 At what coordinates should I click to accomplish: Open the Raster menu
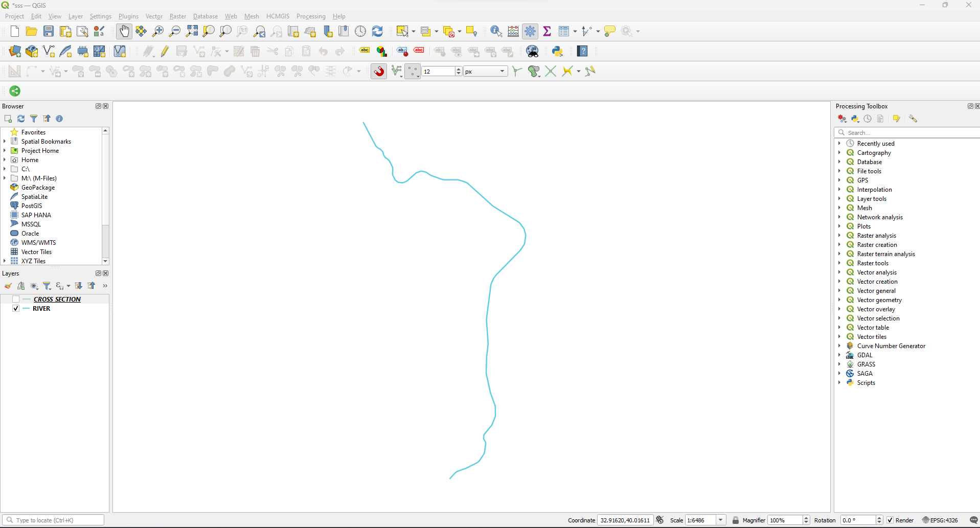point(177,16)
